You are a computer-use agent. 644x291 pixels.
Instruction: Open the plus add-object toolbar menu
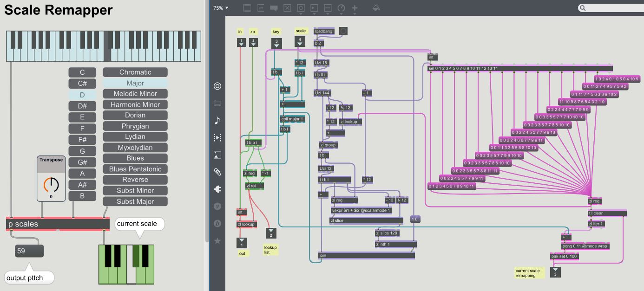coord(355,8)
